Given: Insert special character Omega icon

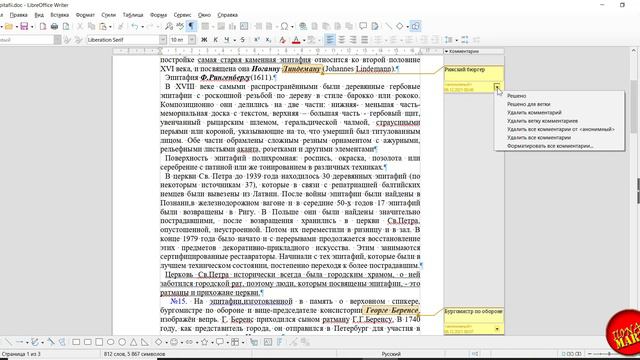Looking at the screenshot, I should 284,27.
